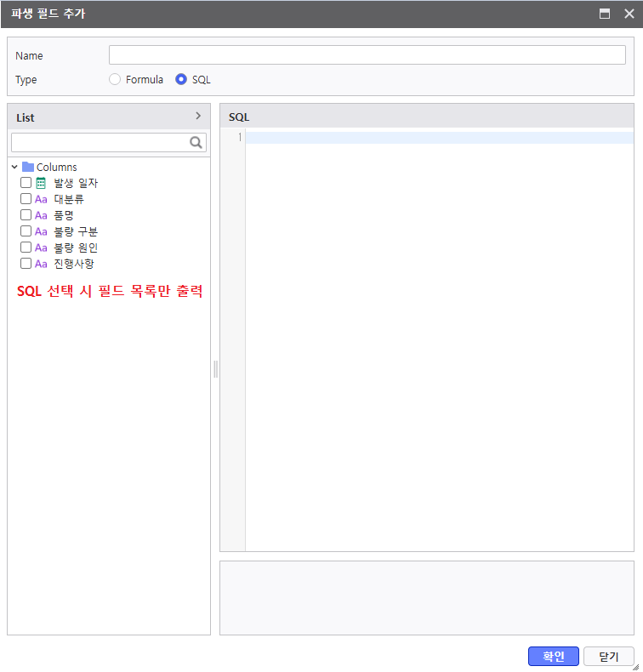Click the Aa type icon beside 불량 원인
Viewport: 643px width, 672px height.
coord(41,248)
